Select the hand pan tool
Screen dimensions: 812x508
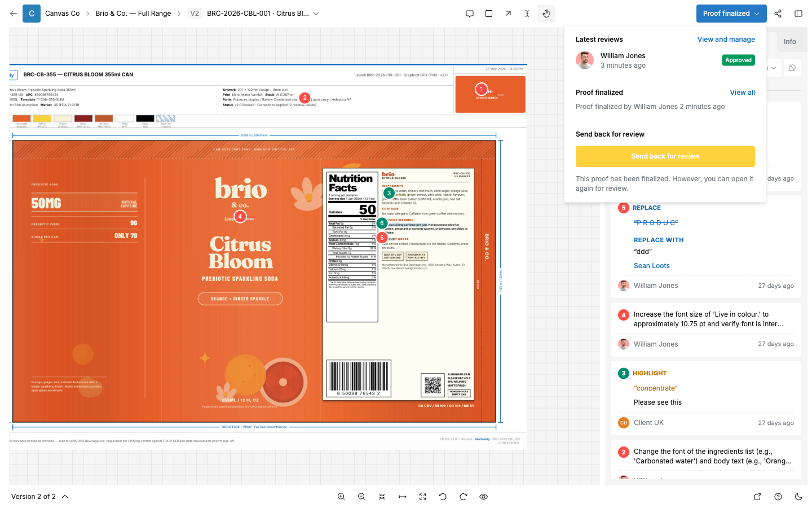(546, 14)
